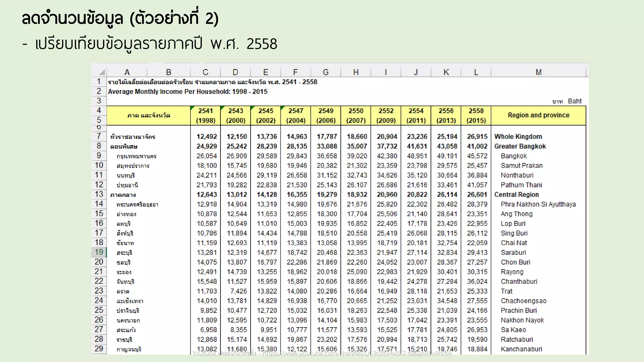Click the Central Region cell
Screen dimensions: 644x362
click(x=516, y=195)
